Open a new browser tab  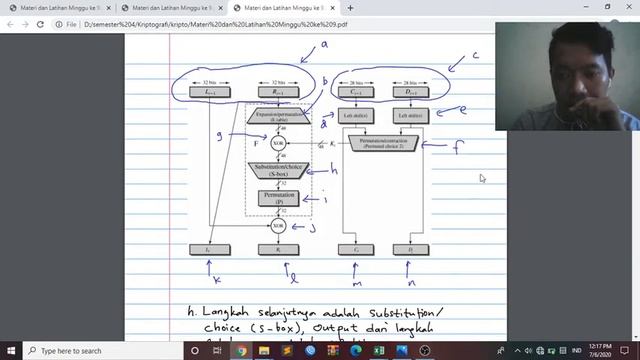350,8
